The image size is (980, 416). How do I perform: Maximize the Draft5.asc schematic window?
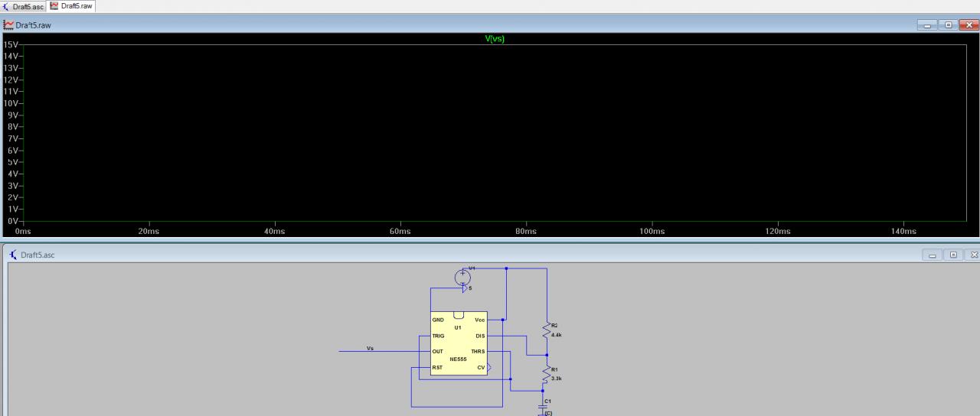coord(954,255)
